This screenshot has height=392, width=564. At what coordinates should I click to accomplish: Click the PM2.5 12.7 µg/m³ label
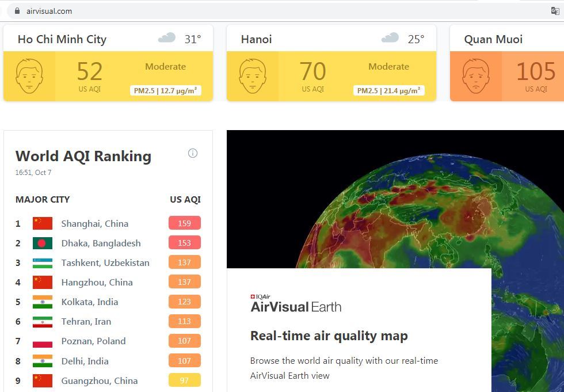165,90
